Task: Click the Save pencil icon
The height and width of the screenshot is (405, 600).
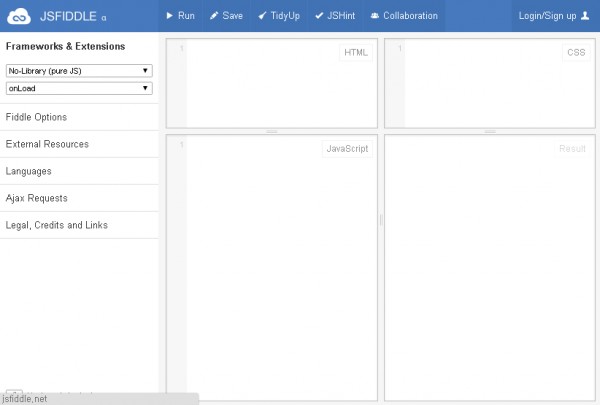Action: pos(214,16)
